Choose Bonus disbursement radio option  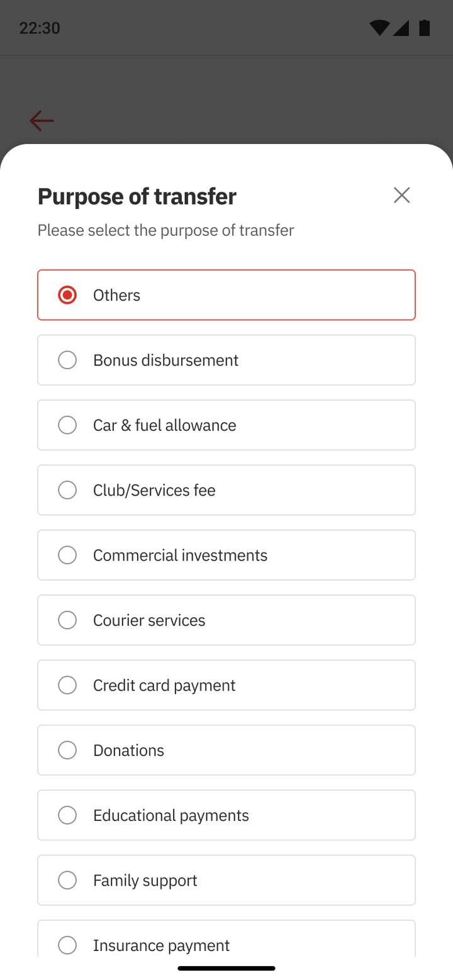pos(67,360)
